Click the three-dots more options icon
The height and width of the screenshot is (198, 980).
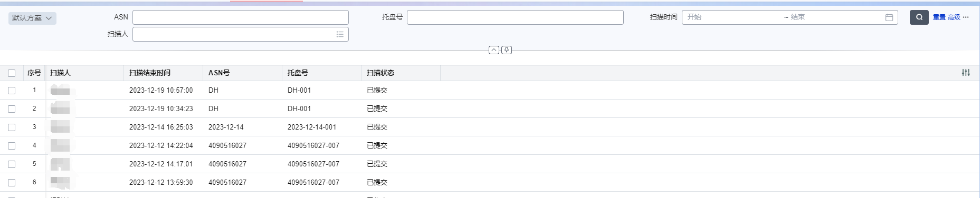[x=966, y=17]
